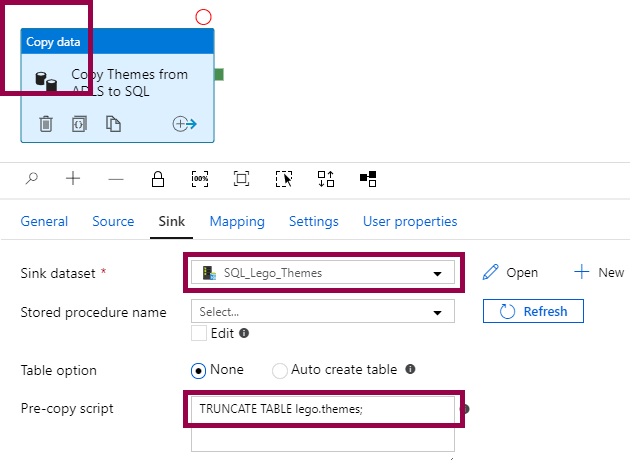Click the green success connector on activity
The height and width of the screenshot is (460, 630).
tap(219, 75)
